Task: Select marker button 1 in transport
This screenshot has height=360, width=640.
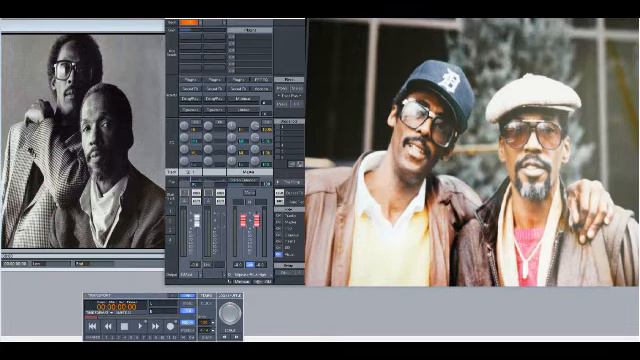Action: tap(106, 338)
